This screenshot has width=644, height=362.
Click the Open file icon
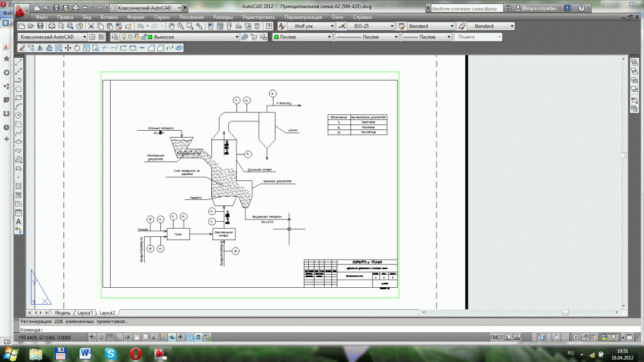31,26
